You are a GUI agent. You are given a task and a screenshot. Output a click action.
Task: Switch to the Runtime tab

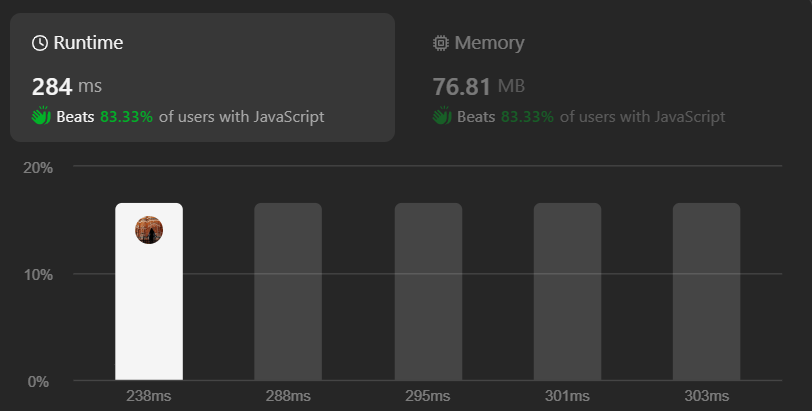202,77
